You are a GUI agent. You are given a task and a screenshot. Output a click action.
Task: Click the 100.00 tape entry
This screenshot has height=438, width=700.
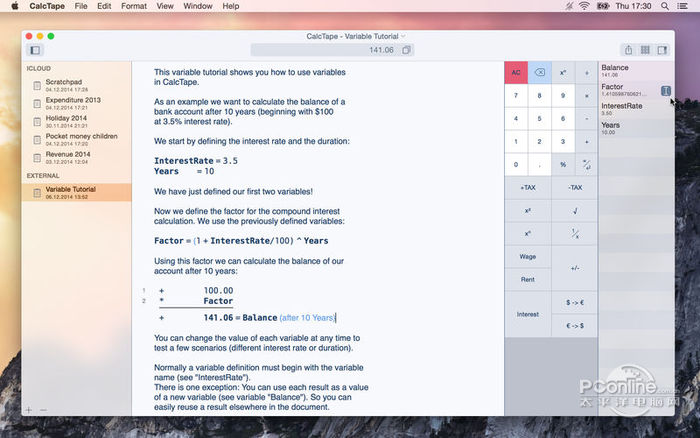pos(218,291)
